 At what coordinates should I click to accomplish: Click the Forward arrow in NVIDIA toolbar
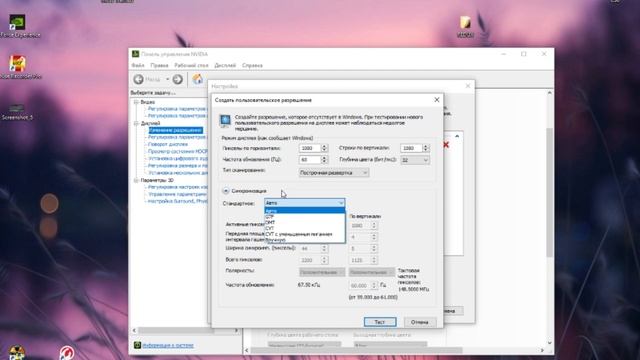[x=178, y=79]
